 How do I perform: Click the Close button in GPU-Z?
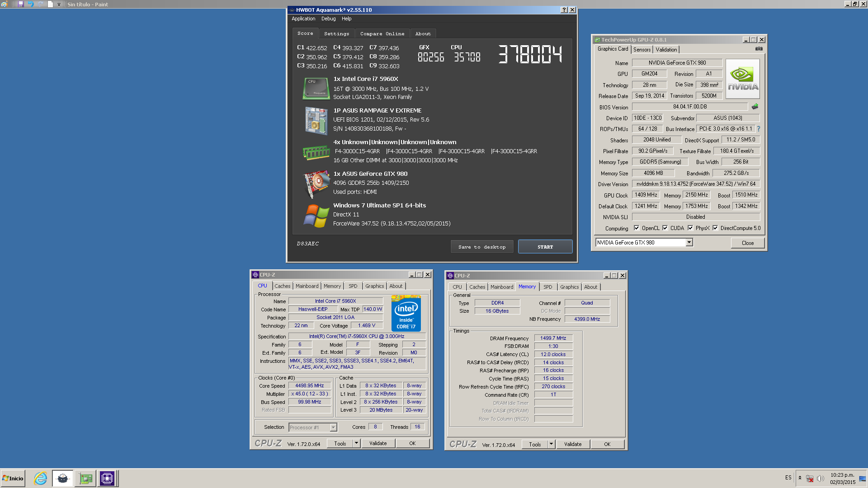(748, 243)
